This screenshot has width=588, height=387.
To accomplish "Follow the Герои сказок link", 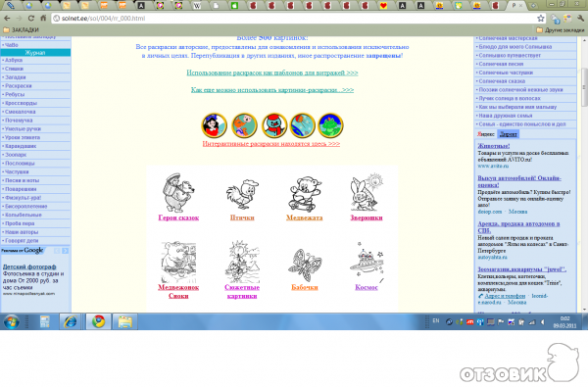I will click(x=178, y=218).
